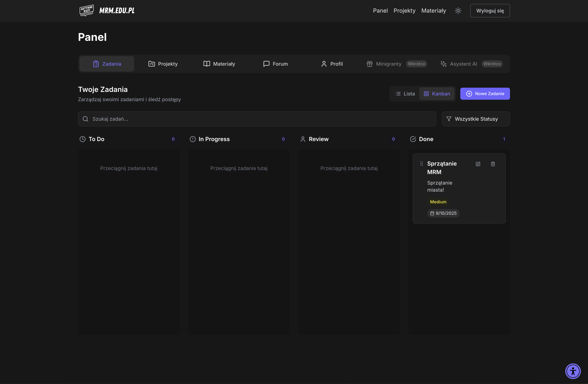588x384 pixels.
Task: Delete the Sprzątanie MRM task via trash icon
Action: click(493, 164)
